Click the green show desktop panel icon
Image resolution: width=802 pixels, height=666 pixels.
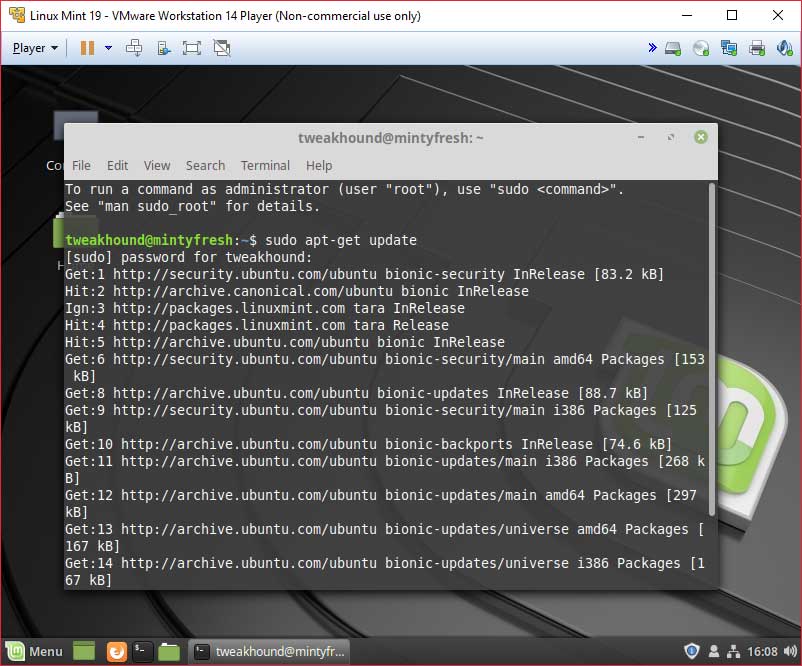click(84, 651)
